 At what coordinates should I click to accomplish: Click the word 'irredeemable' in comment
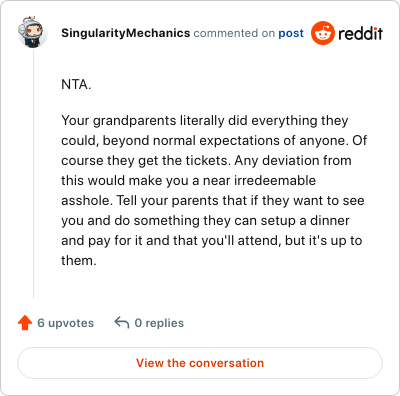pyautogui.click(x=275, y=180)
